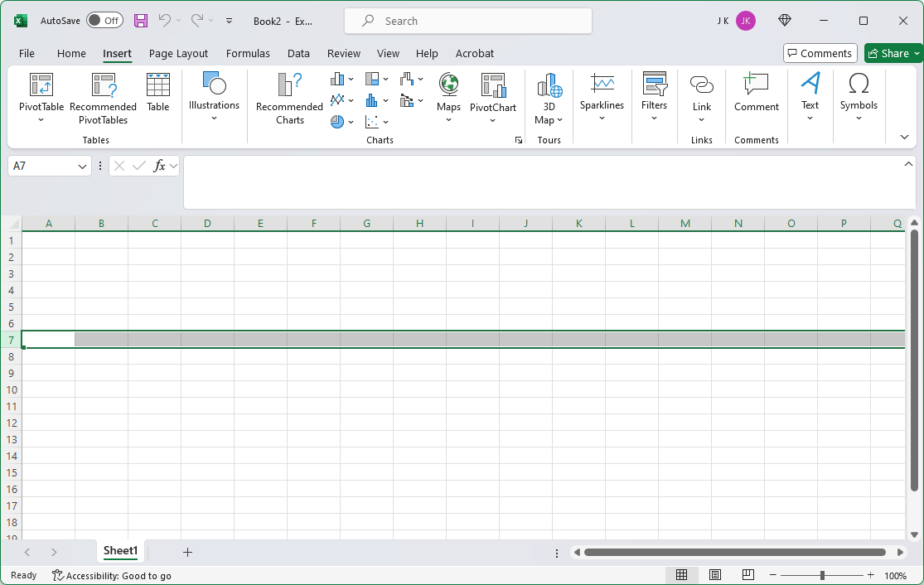
Task: Launch the 3D Map tool
Action: click(549, 99)
